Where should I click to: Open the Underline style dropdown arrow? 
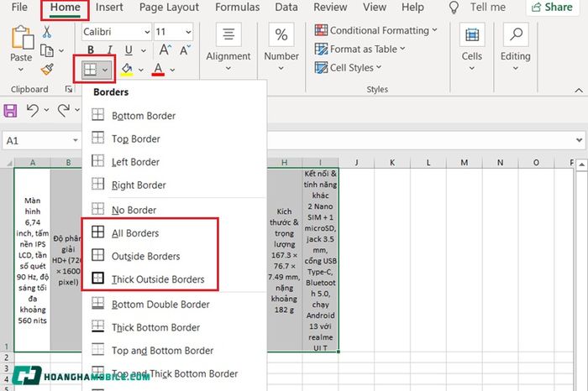point(144,50)
